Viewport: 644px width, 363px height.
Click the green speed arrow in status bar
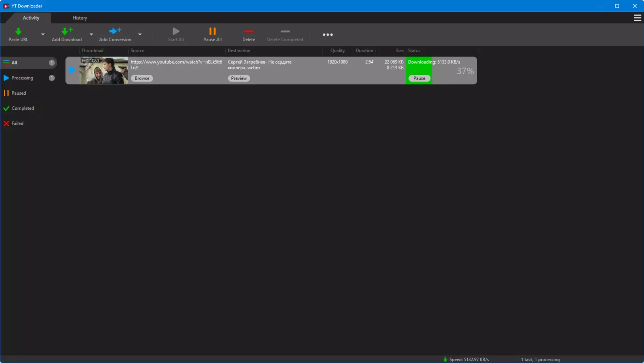(445, 359)
